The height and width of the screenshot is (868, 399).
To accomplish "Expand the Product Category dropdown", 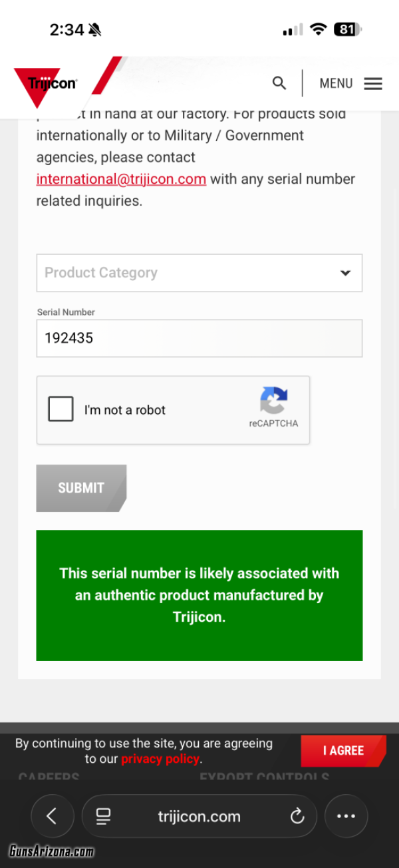I will [x=199, y=273].
